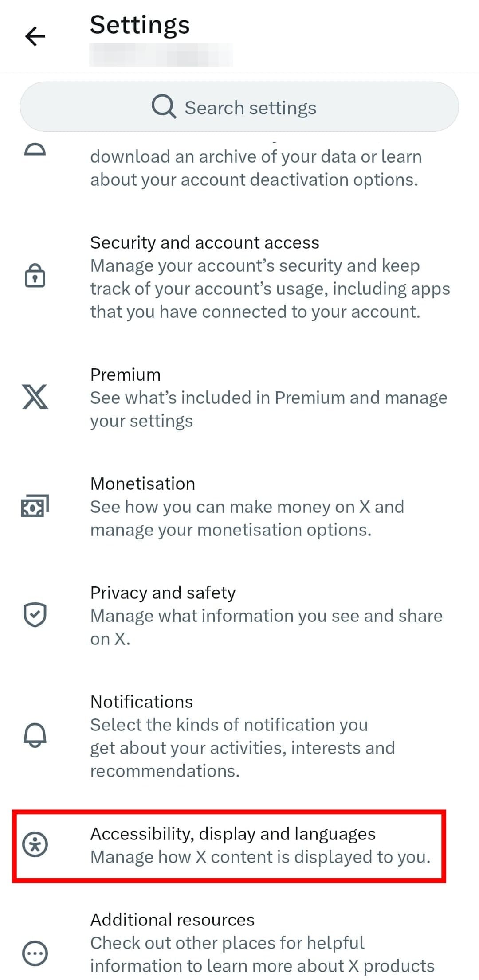Select the Monetisation menu item
Image resolution: width=479 pixels, height=980 pixels.
click(142, 484)
